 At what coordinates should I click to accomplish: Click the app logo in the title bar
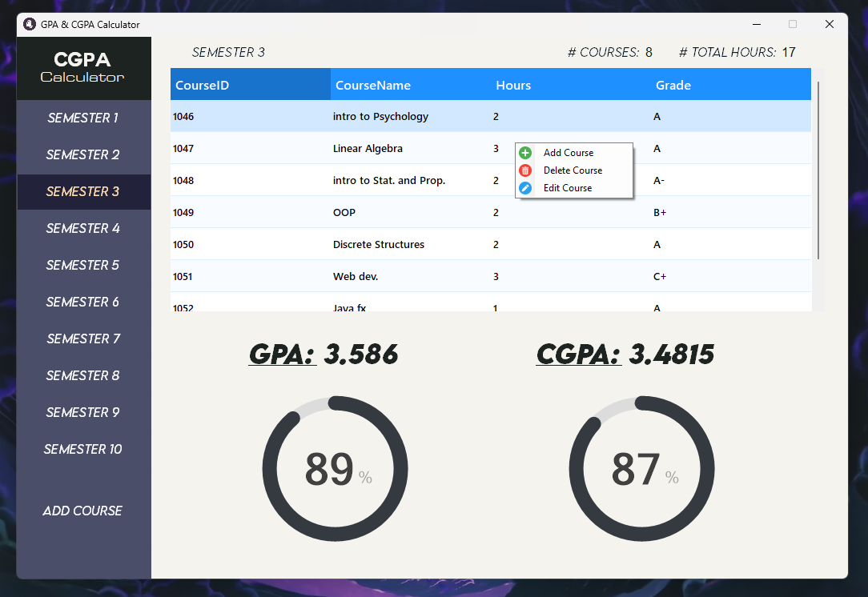pyautogui.click(x=30, y=24)
